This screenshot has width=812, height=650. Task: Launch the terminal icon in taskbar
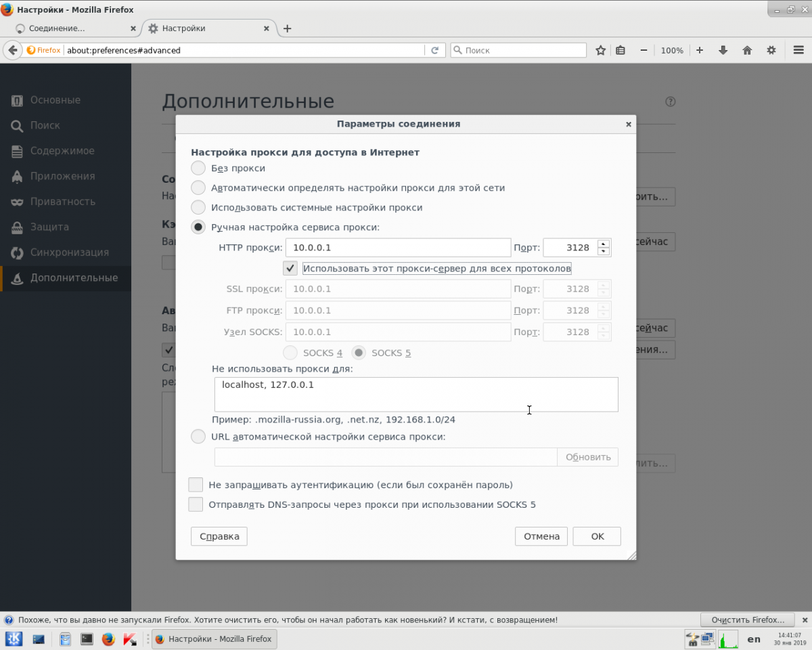point(87,638)
